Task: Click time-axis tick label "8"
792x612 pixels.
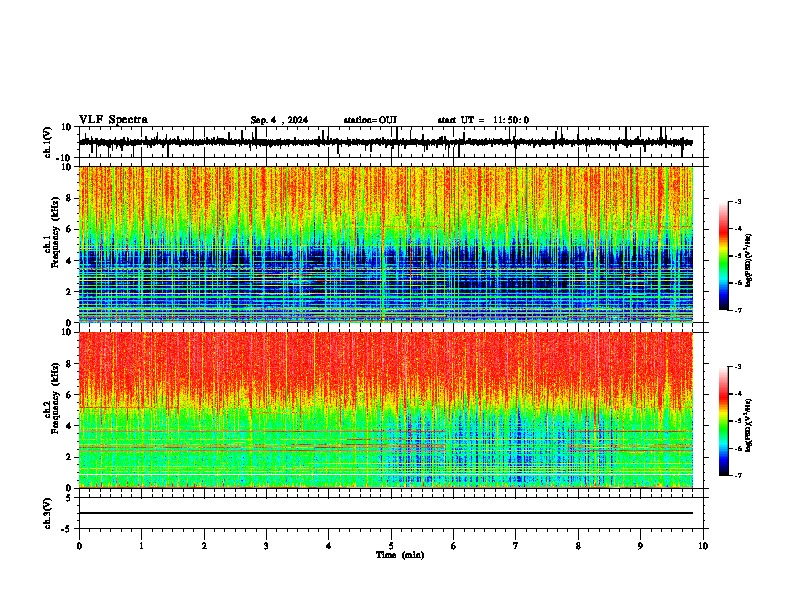Action: point(578,546)
